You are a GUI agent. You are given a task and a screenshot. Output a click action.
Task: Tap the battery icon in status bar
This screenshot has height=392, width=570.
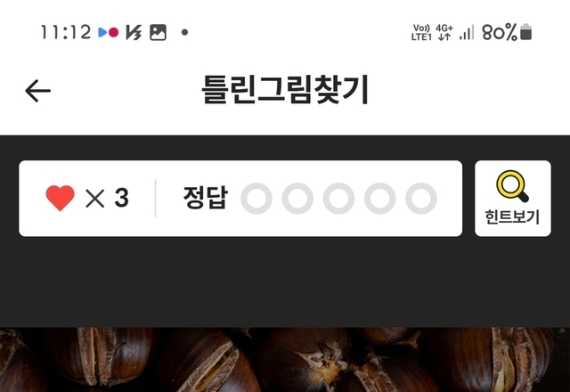[x=526, y=32]
